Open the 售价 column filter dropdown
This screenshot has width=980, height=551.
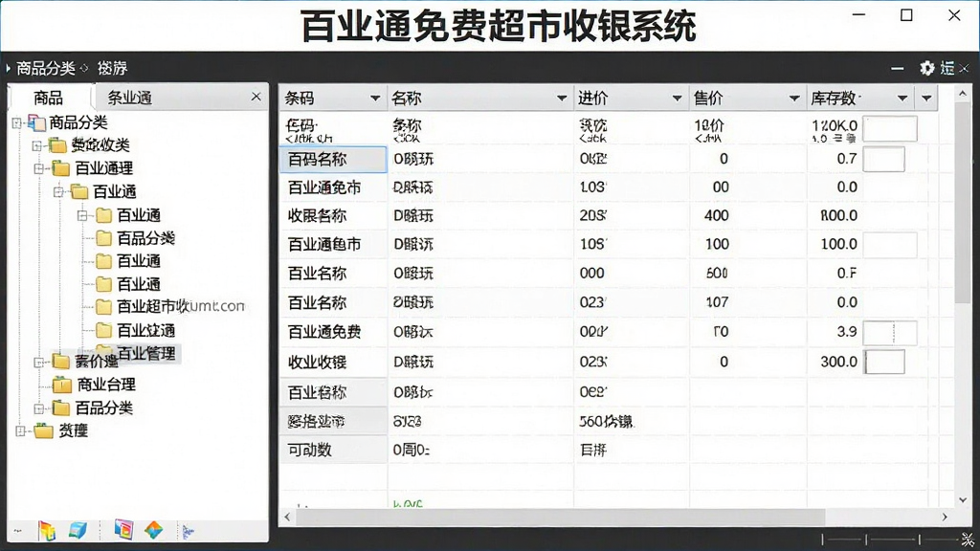pyautogui.click(x=794, y=99)
